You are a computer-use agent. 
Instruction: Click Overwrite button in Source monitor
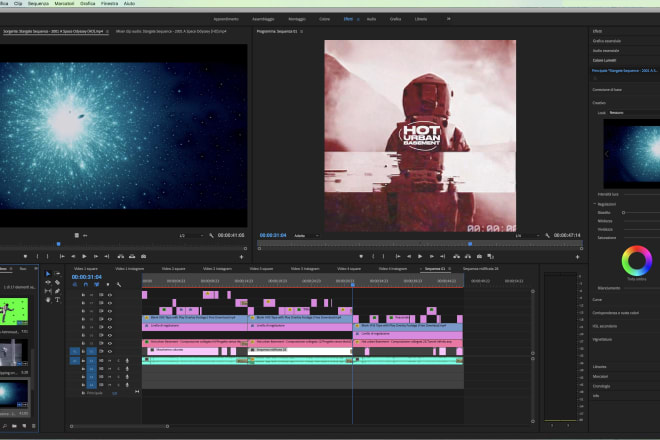coord(132,256)
